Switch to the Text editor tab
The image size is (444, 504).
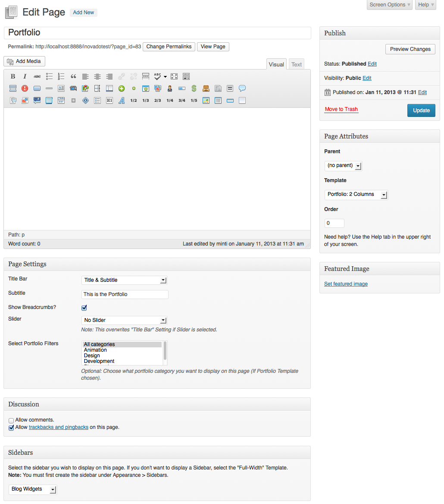tap(296, 64)
